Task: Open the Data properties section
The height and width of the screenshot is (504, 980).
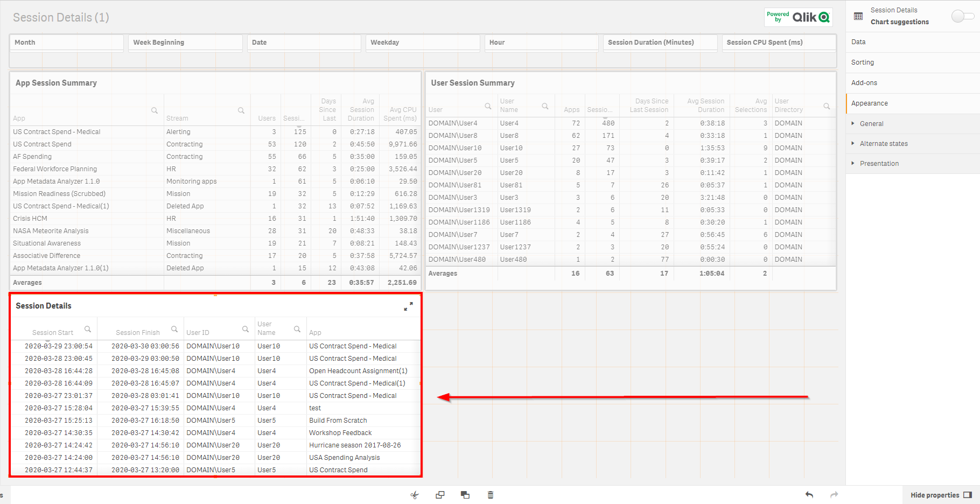Action: [x=858, y=42]
